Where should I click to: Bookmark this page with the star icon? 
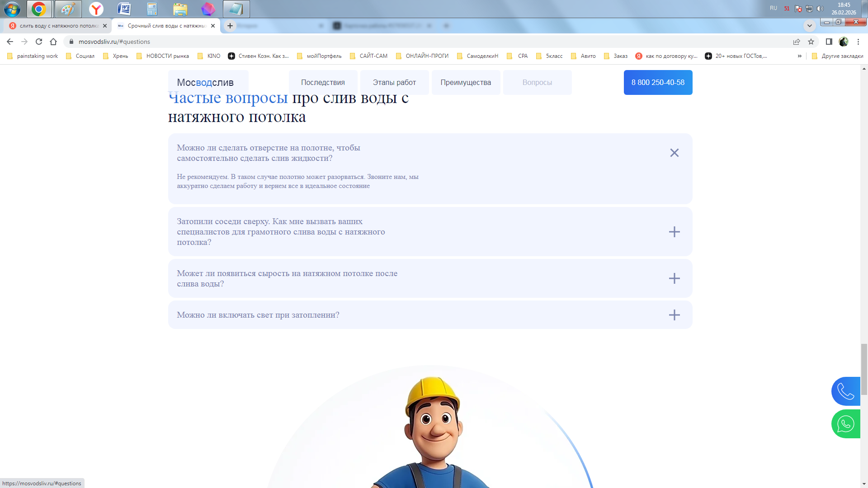[x=811, y=42]
